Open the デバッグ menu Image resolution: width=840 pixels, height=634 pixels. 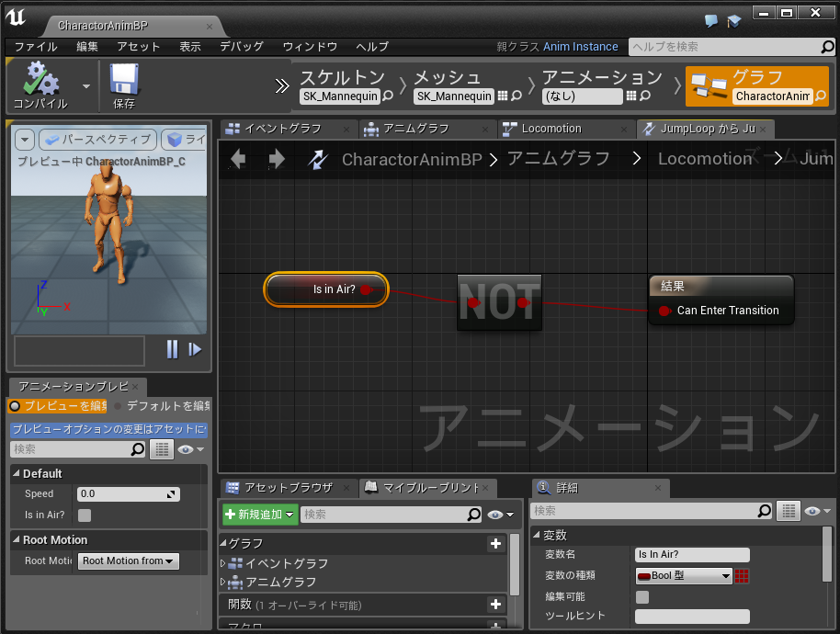(x=242, y=47)
